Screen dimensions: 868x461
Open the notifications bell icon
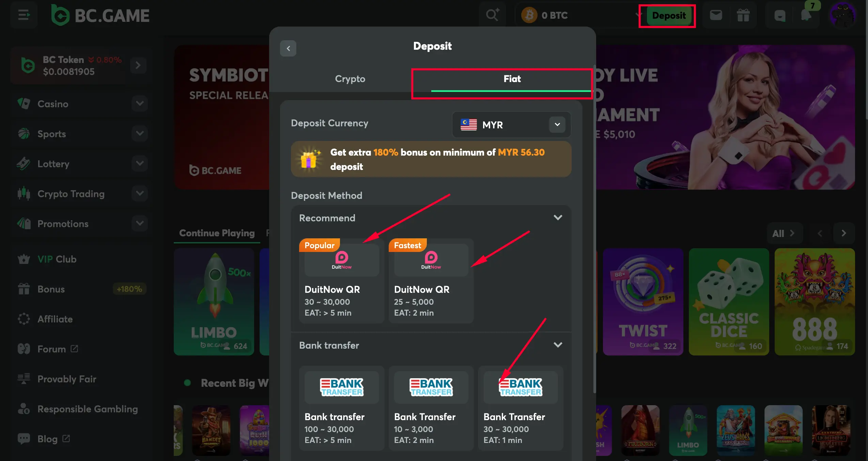(x=806, y=15)
